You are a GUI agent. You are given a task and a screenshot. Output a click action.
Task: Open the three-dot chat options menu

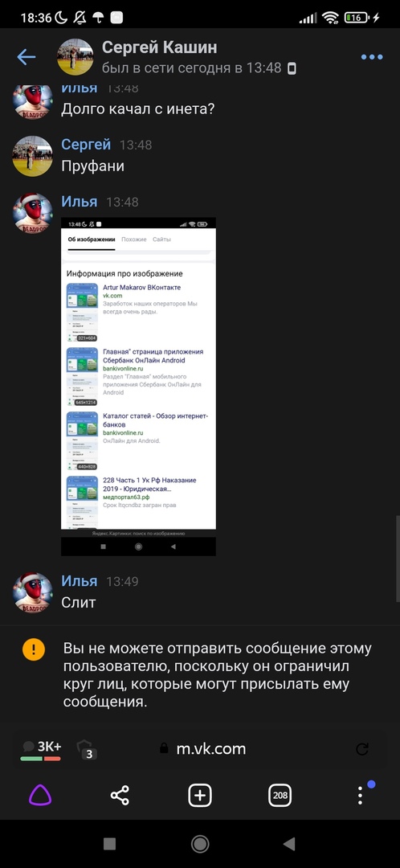tap(372, 57)
